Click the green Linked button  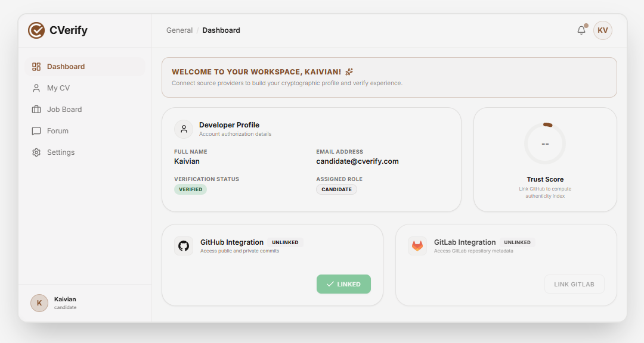344,284
